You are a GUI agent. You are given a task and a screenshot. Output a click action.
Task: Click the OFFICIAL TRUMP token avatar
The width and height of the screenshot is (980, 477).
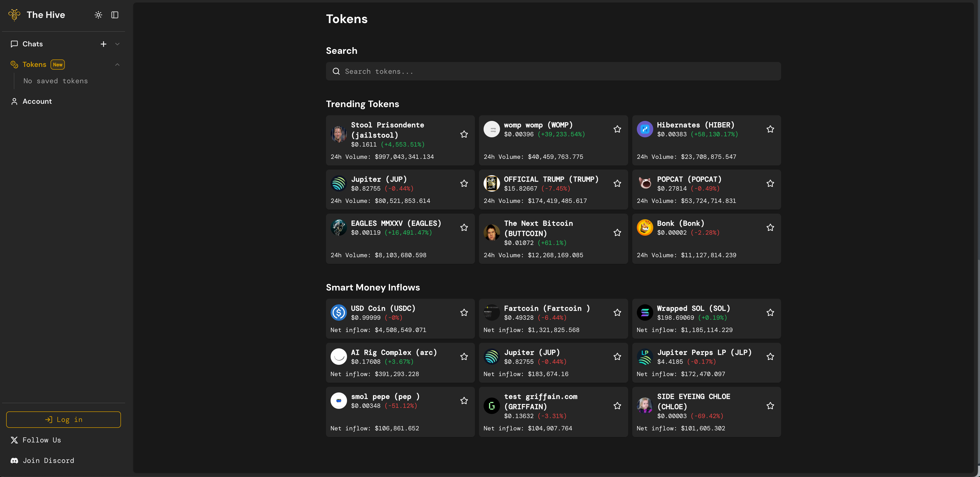[x=491, y=183]
